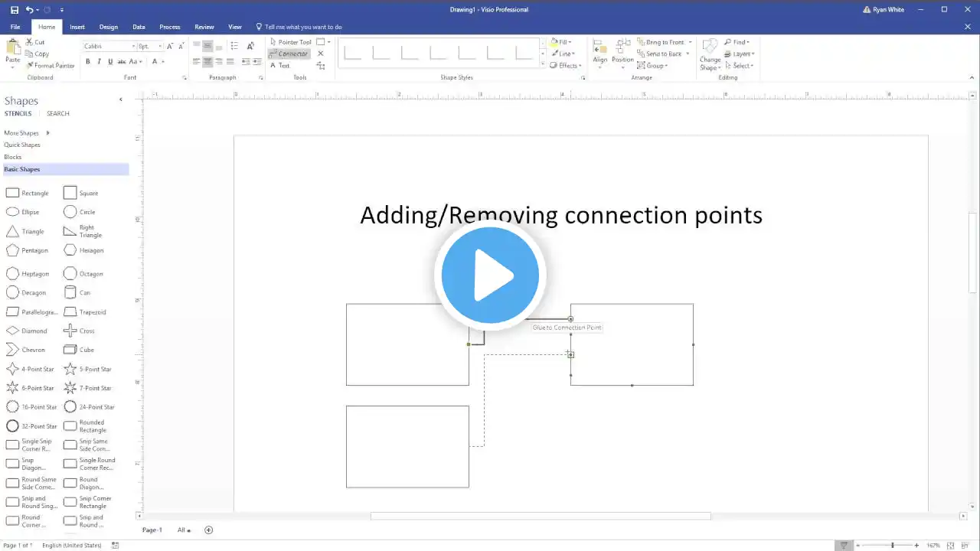
Task: Expand the Group dropdown
Action: [x=653, y=66]
